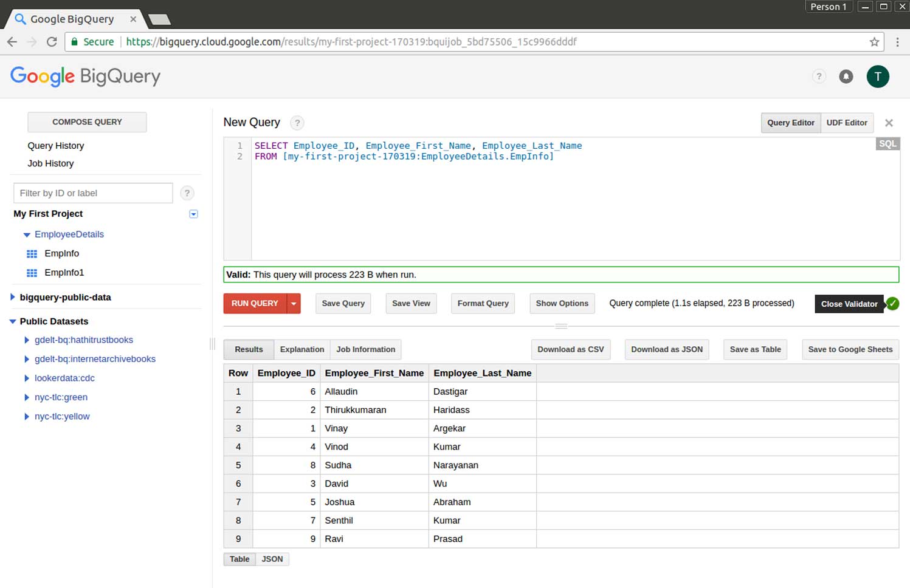Screen dimensions: 910x588
Task: Click Download as CSV button
Action: point(571,349)
